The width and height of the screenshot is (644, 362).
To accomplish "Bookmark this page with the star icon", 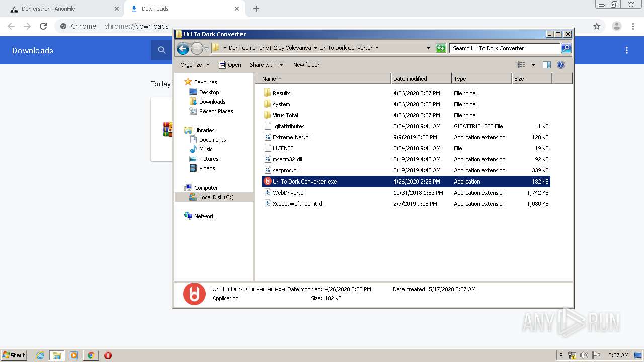I will coord(597,26).
